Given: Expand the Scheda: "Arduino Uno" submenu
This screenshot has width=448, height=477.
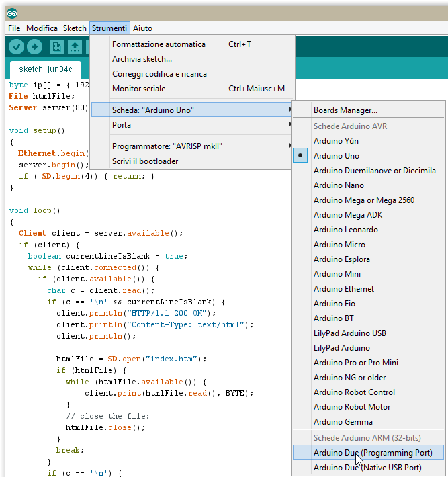Looking at the screenshot, I should point(192,110).
